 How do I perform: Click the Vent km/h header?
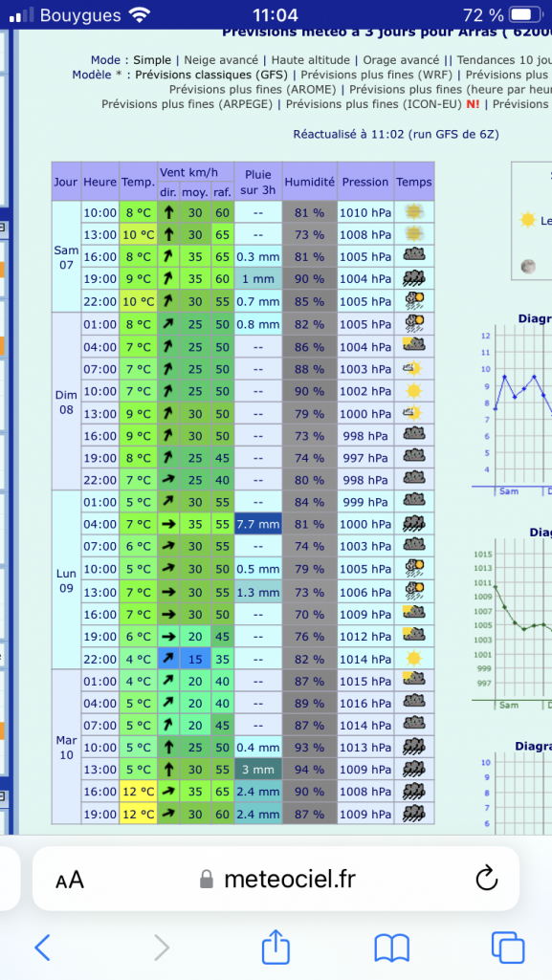click(196, 172)
